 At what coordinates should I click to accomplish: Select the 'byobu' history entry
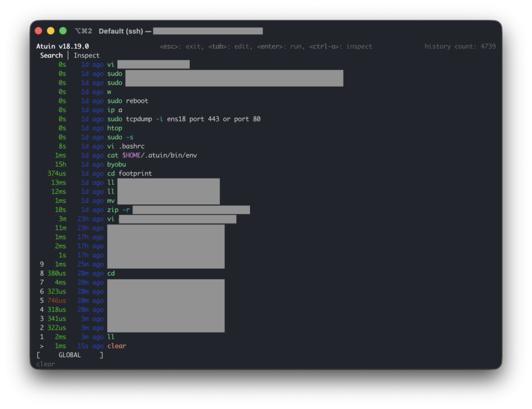pos(117,165)
